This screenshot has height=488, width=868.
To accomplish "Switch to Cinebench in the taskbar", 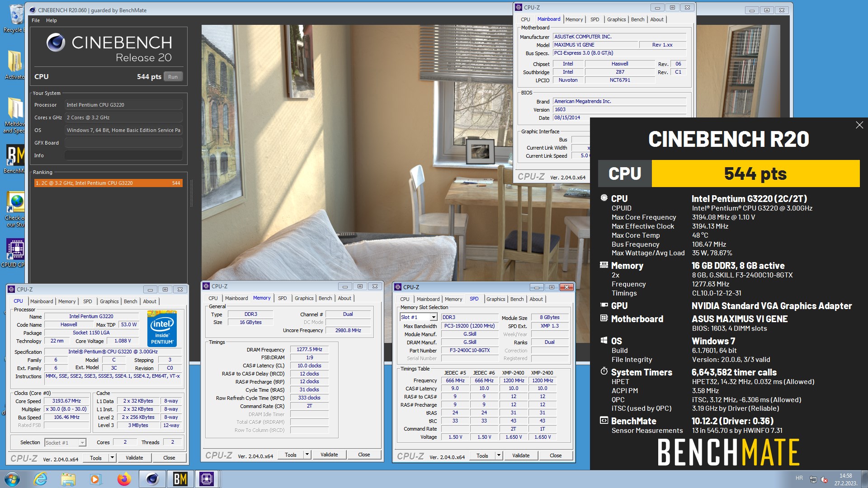I will pos(152,479).
